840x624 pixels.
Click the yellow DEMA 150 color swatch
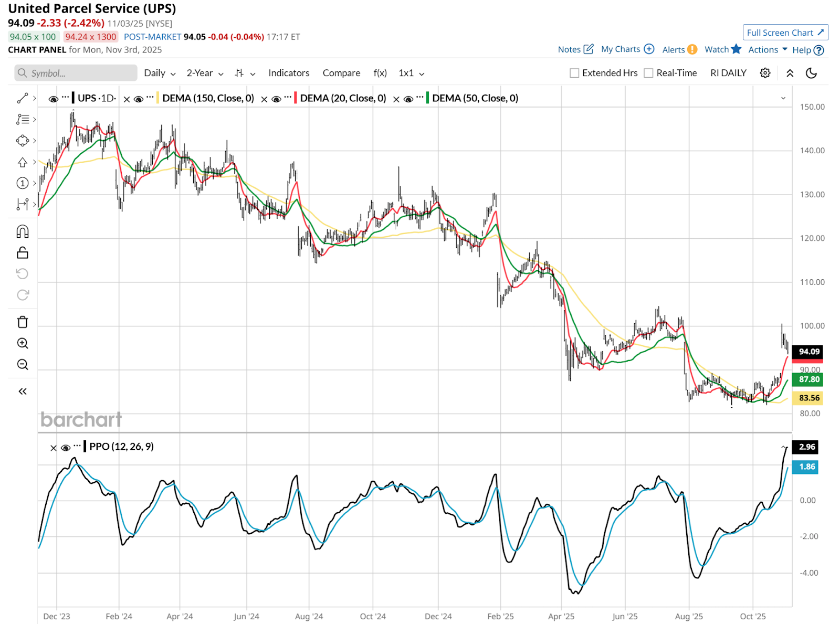[157, 98]
